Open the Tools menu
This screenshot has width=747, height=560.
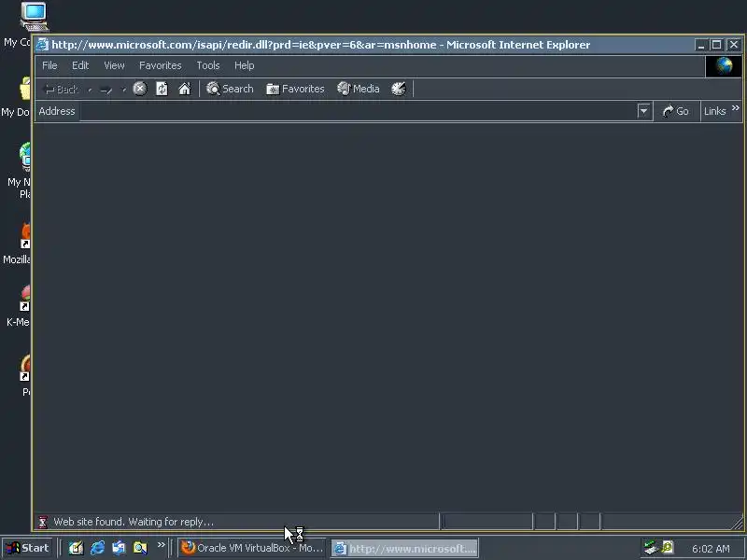coord(207,65)
